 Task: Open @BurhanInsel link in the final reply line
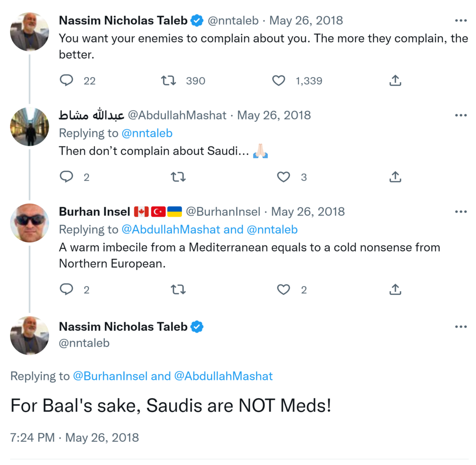pos(110,376)
